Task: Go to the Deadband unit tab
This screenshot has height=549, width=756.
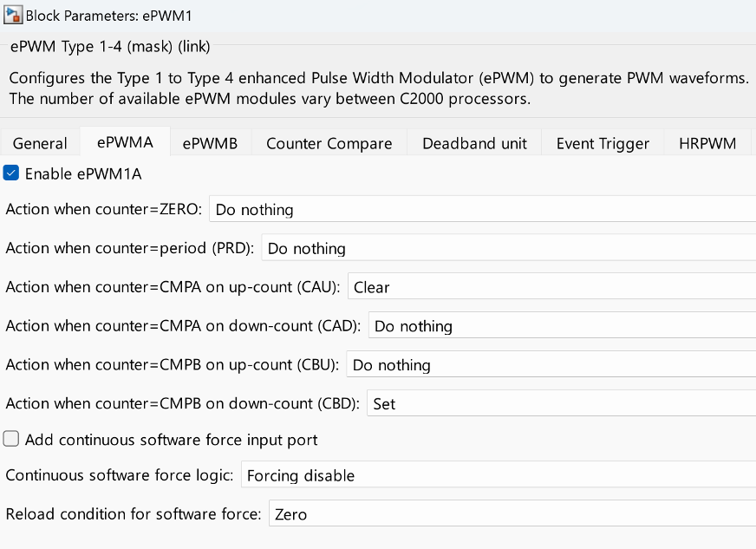Action: point(474,143)
